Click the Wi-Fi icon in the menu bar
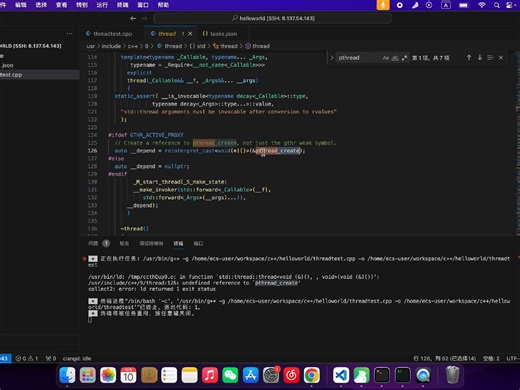The height and width of the screenshot is (390, 520). (482, 5)
